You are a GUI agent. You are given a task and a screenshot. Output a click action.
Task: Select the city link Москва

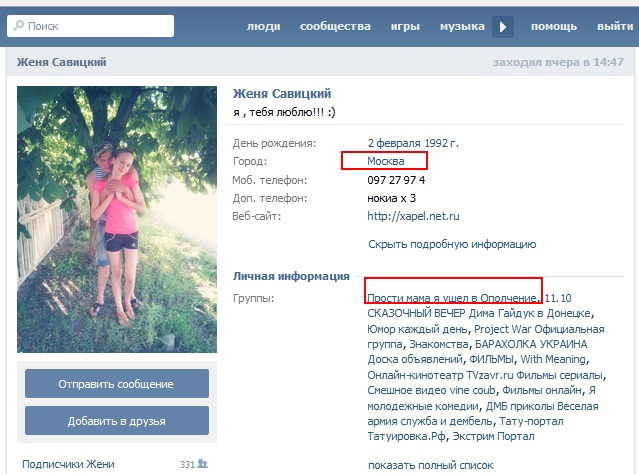click(384, 161)
